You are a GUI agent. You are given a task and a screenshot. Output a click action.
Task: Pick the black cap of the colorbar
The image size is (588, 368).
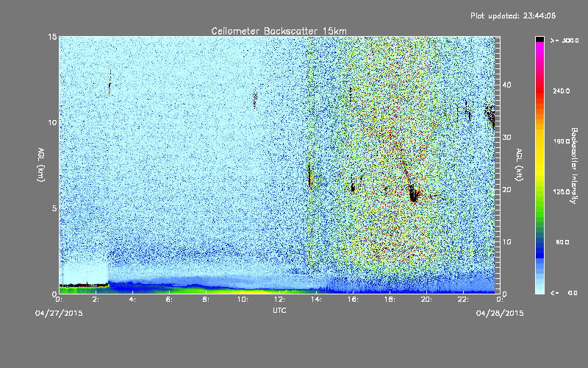[x=539, y=39]
